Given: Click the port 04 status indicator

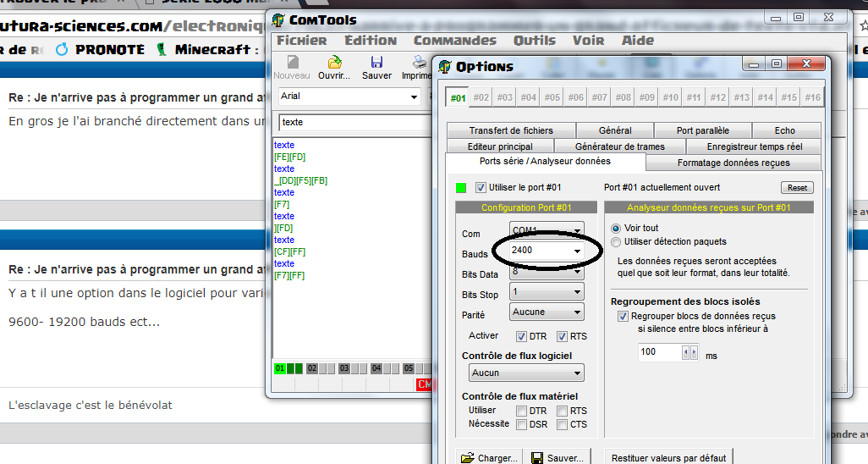Looking at the screenshot, I should [376, 368].
